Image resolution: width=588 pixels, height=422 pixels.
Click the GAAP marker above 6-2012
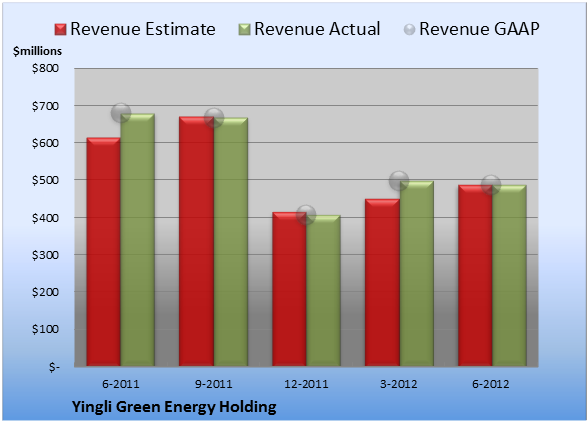click(x=491, y=184)
